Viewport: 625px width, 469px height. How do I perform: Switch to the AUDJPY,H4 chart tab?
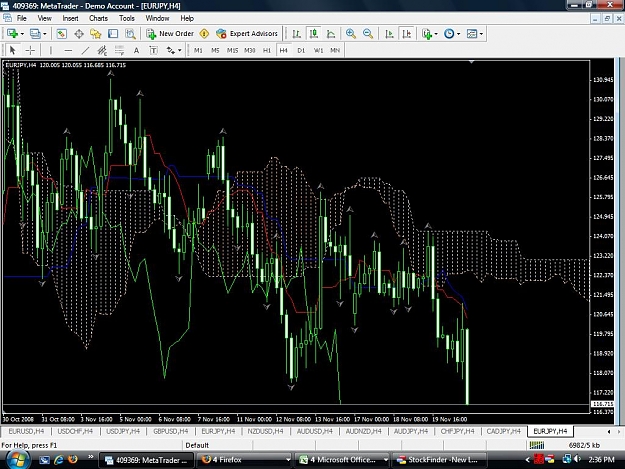pos(411,431)
